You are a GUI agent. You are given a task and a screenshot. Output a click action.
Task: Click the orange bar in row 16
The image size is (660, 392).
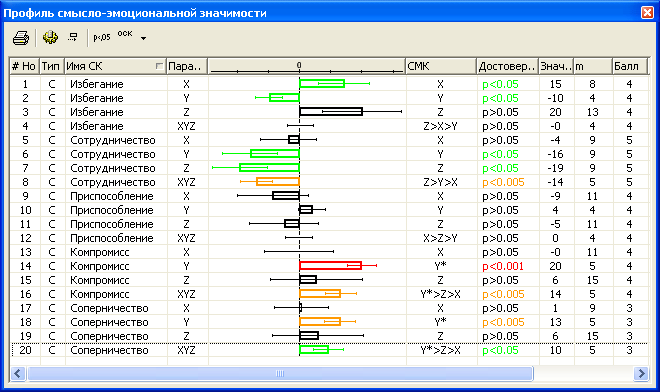pyautogui.click(x=320, y=293)
